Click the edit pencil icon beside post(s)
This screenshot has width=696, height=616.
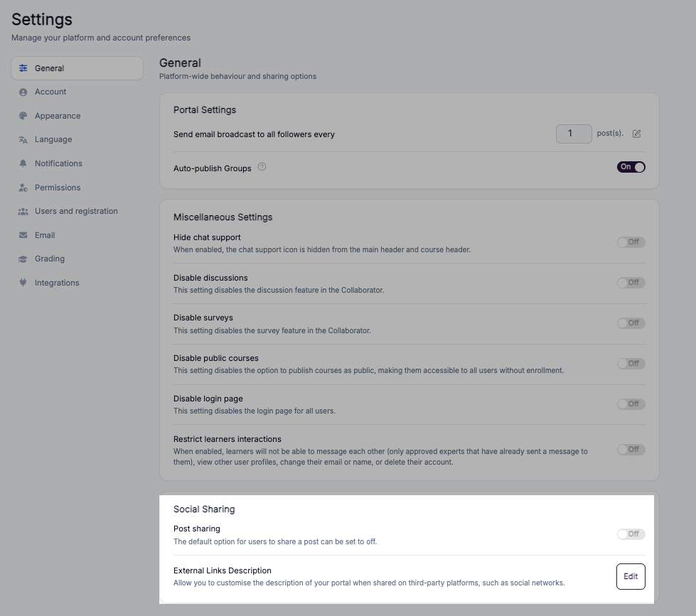click(x=636, y=134)
